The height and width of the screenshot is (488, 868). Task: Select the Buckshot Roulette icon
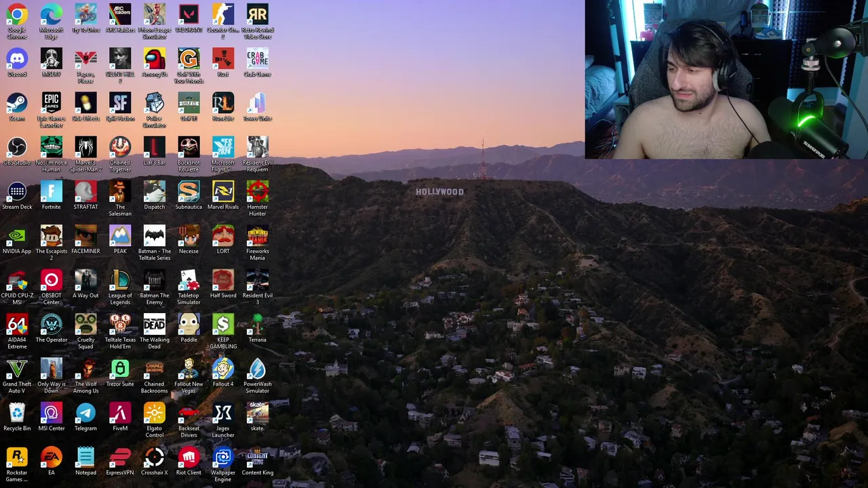point(189,153)
